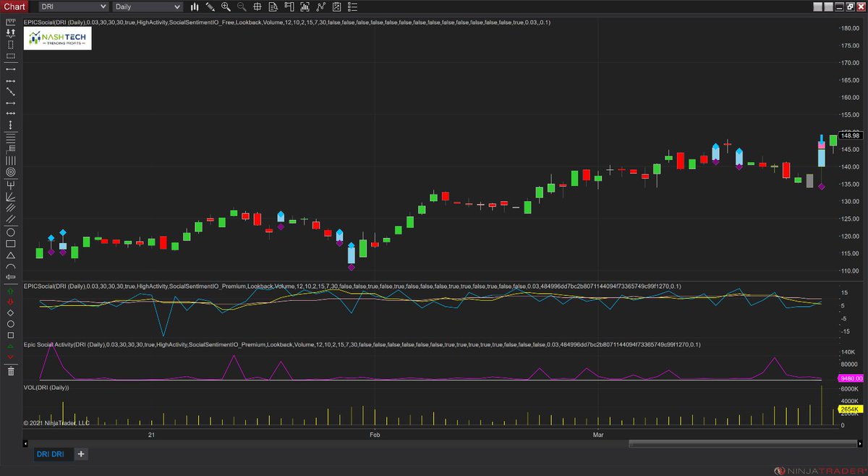
Task: Open the Daily interval dropdown
Action: click(x=148, y=7)
